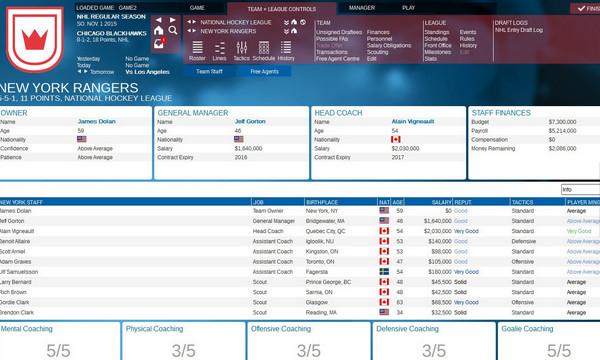Open the Roster screen icon
This screenshot has width=600, height=360.
point(197,50)
